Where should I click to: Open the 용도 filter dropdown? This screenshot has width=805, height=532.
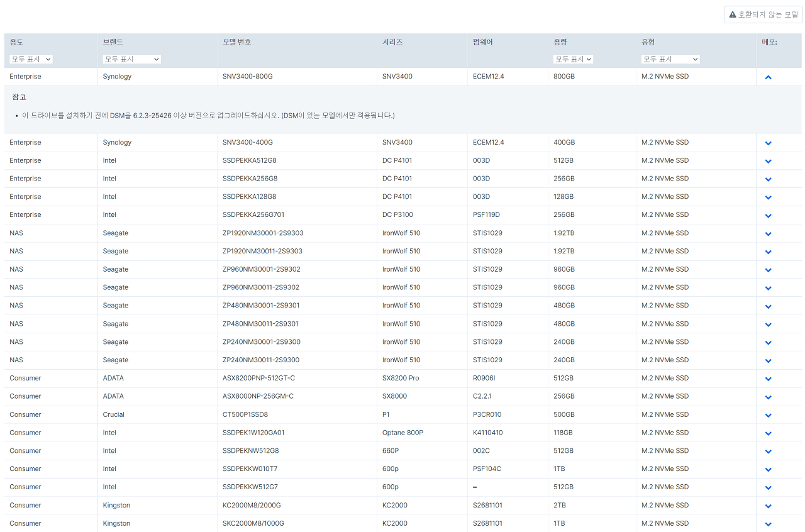click(x=31, y=59)
